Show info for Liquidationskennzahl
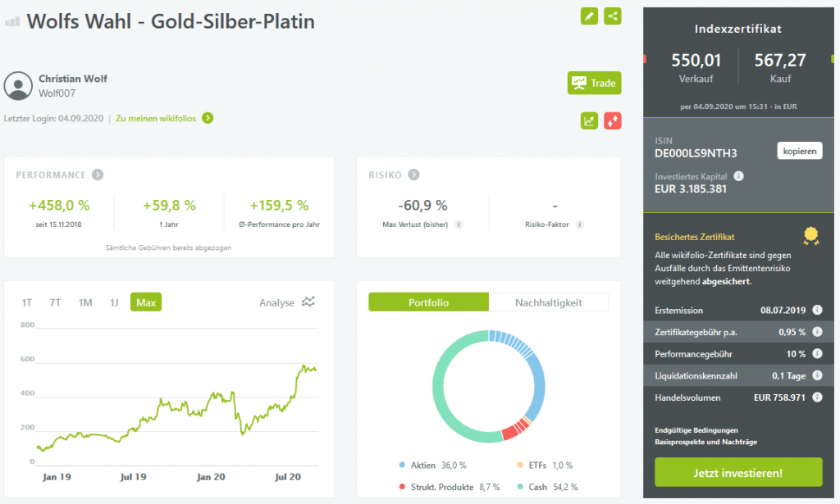 (x=817, y=375)
